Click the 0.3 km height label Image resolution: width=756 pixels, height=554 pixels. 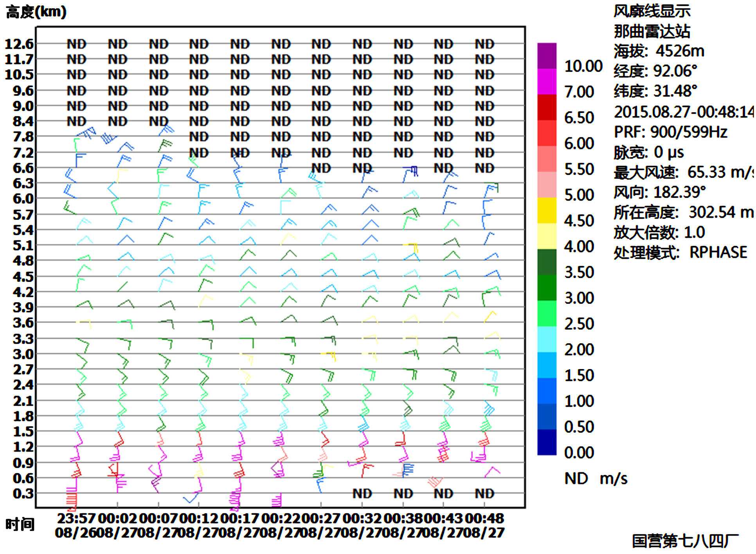23,493
